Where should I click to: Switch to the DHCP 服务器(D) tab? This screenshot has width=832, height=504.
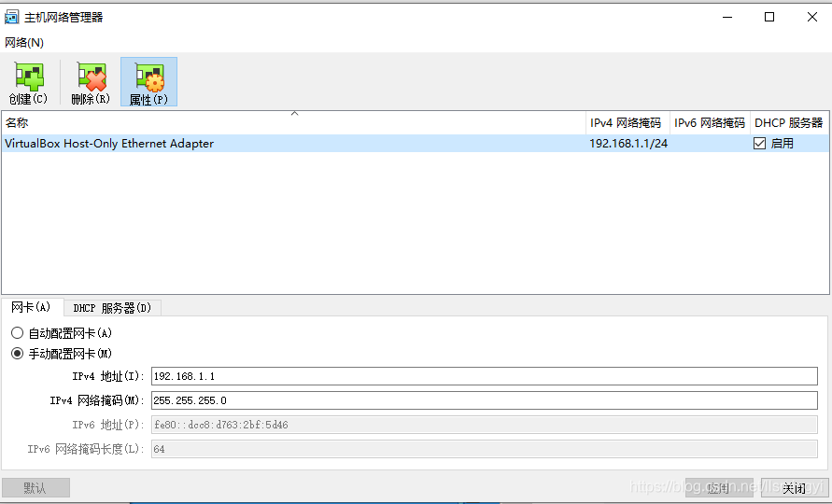112,308
